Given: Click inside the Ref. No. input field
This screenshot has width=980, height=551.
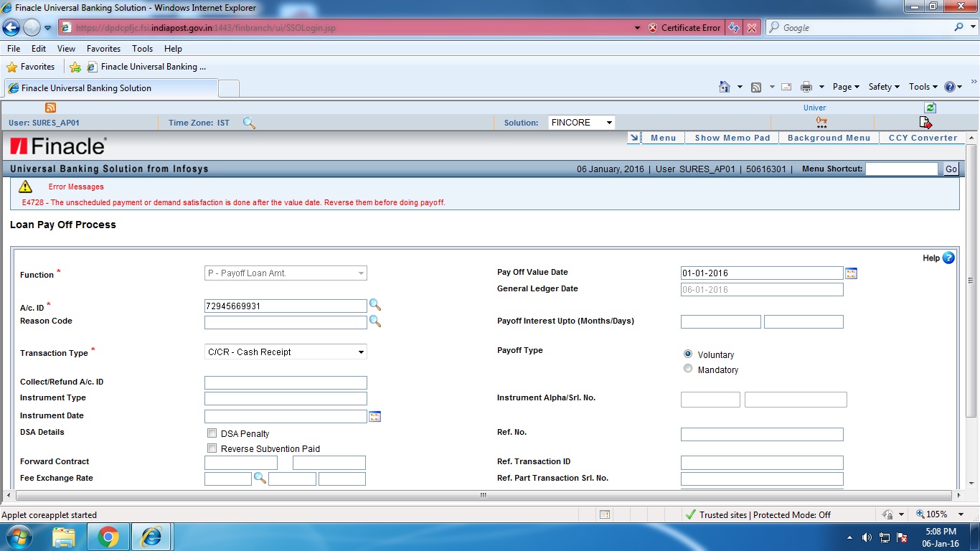Looking at the screenshot, I should pos(760,434).
